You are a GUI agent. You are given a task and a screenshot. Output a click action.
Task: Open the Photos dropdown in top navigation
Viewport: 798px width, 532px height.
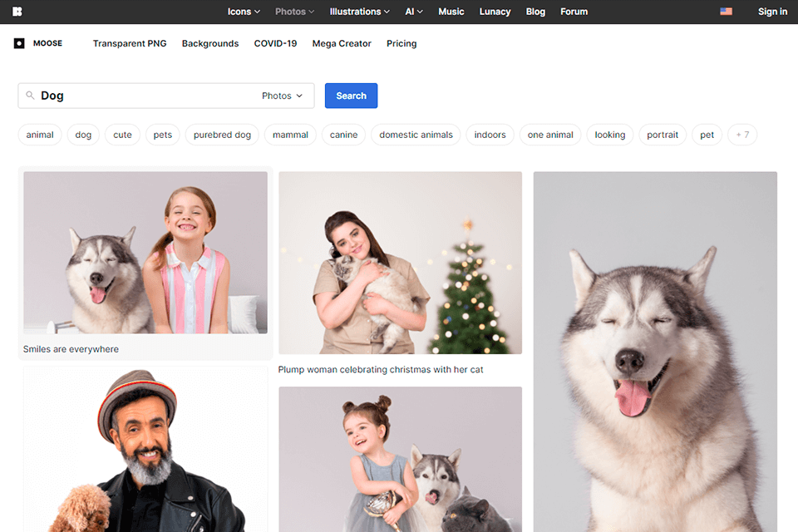(x=294, y=11)
